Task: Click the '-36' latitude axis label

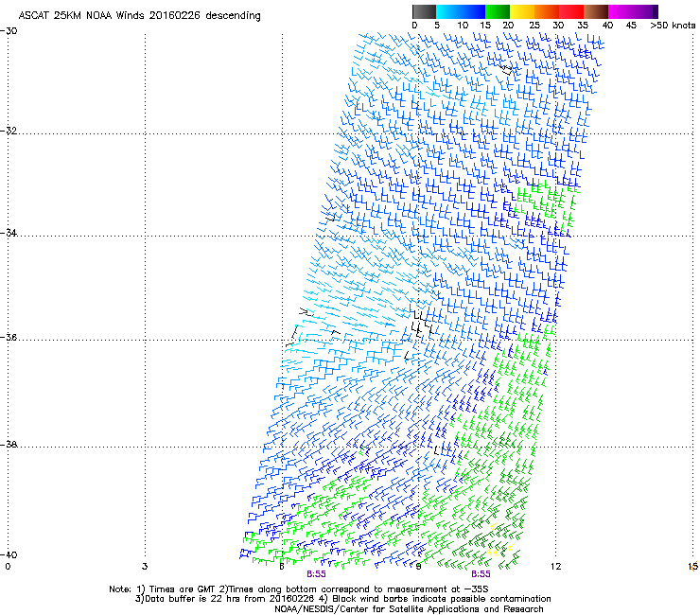Action: pyautogui.click(x=9, y=337)
